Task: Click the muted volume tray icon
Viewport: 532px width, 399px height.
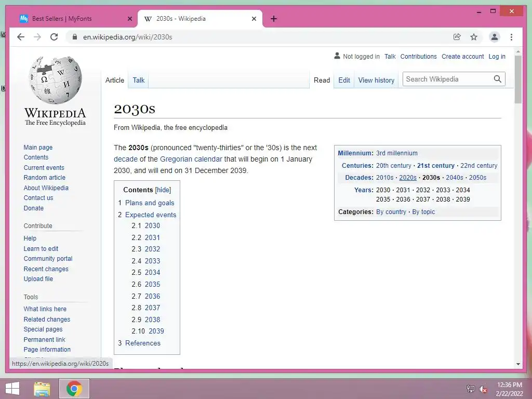Action: point(483,389)
